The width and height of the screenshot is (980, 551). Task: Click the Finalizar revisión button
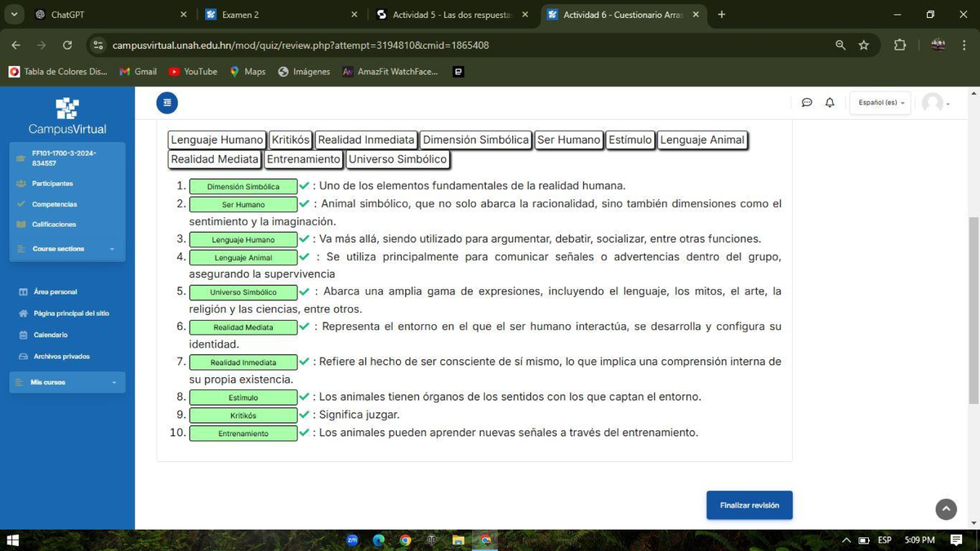pos(749,504)
